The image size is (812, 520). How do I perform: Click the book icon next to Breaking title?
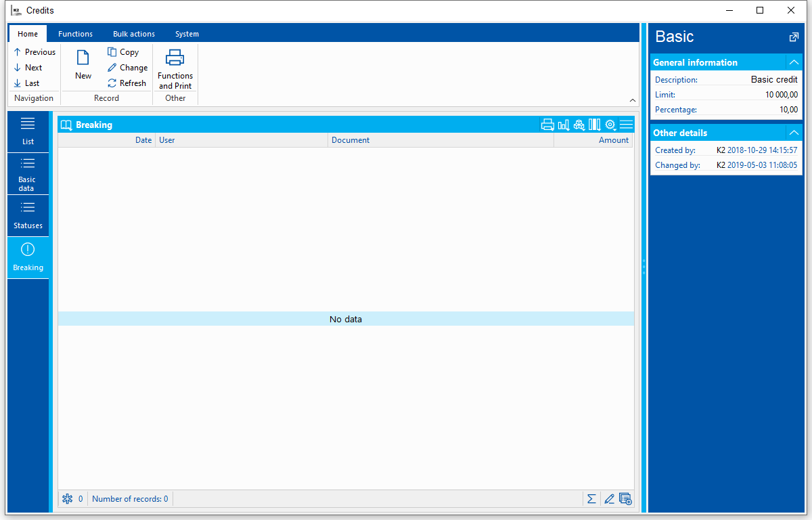pos(66,125)
